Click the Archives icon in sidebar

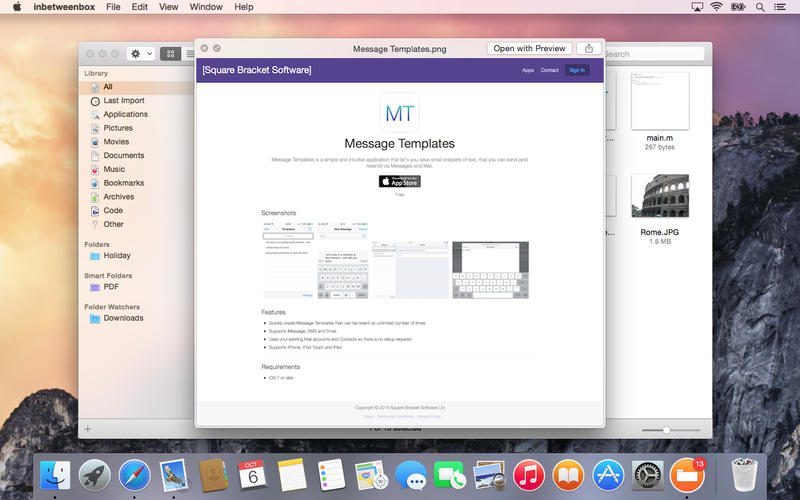(x=95, y=197)
